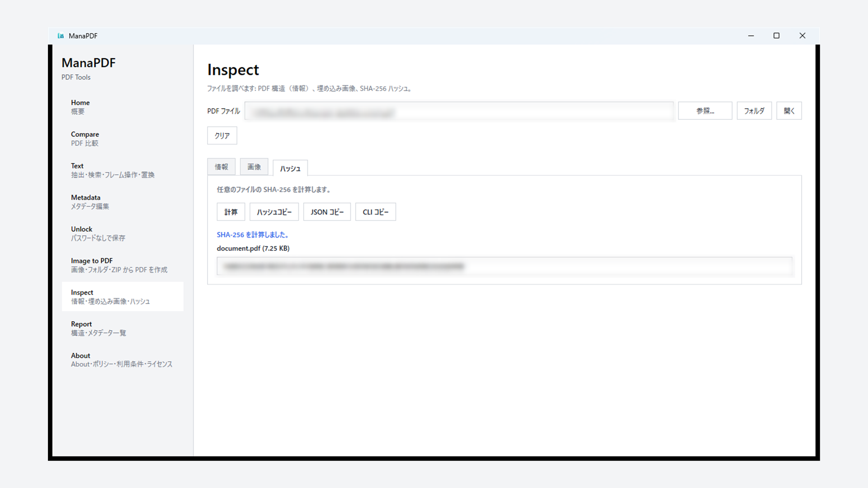
Task: Select Metadata メタデータ編集 in sidebar
Action: [x=123, y=202]
